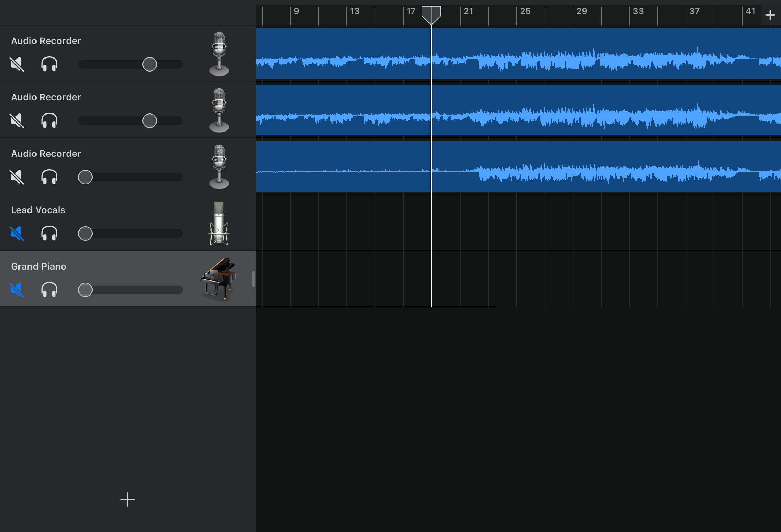Click the second Audio Recorder microphone icon
The width and height of the screenshot is (781, 532).
pyautogui.click(x=219, y=111)
